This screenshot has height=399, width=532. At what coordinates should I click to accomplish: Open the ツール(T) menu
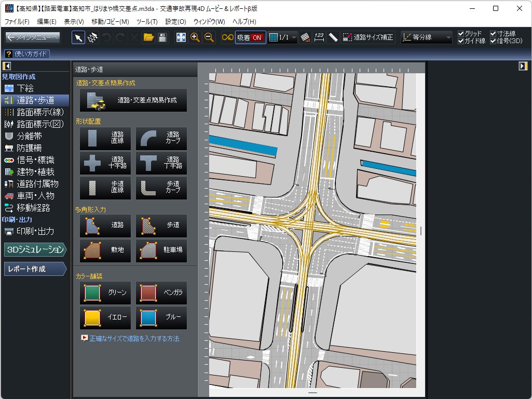[146, 22]
